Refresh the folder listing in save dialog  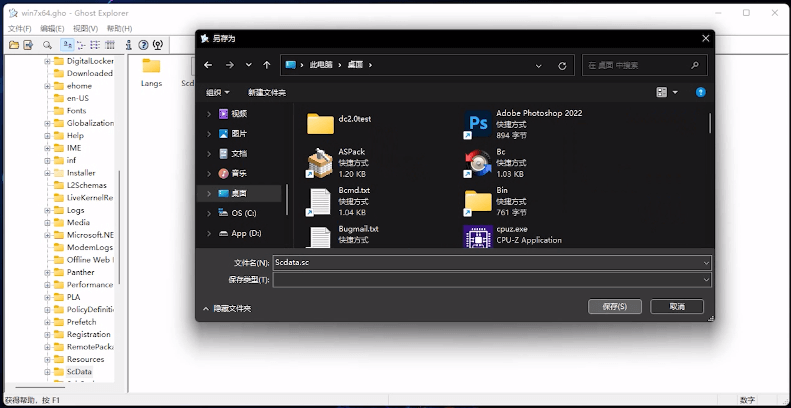coord(562,66)
